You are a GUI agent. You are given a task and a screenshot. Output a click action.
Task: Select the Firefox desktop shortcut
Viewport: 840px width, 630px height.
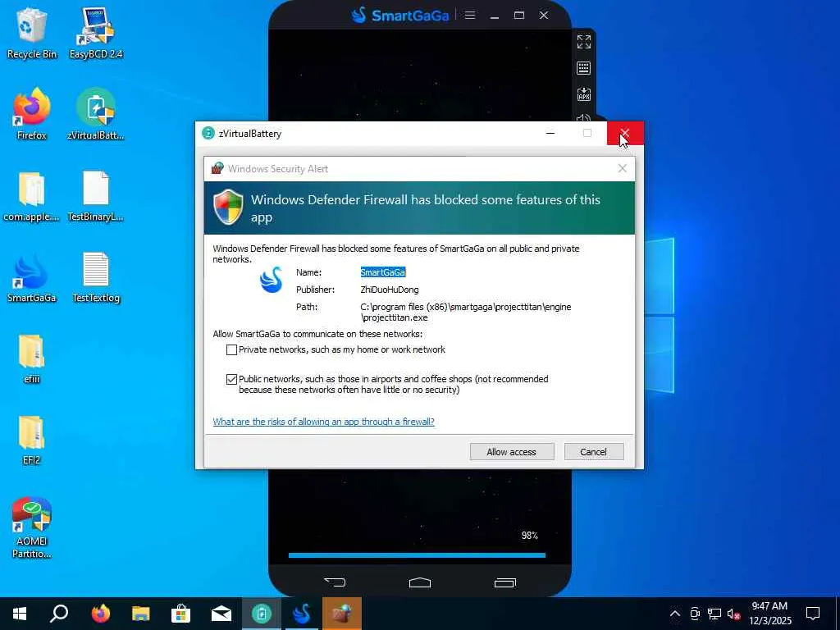32,114
